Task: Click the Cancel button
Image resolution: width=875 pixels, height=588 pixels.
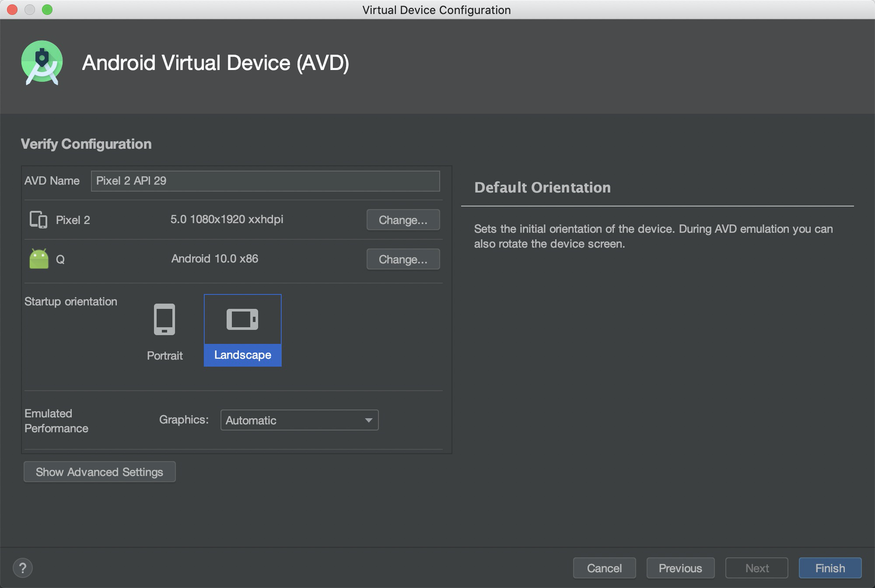Action: point(604,568)
